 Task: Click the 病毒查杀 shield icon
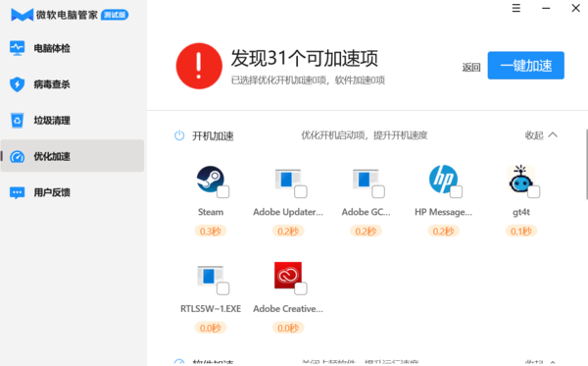point(17,84)
